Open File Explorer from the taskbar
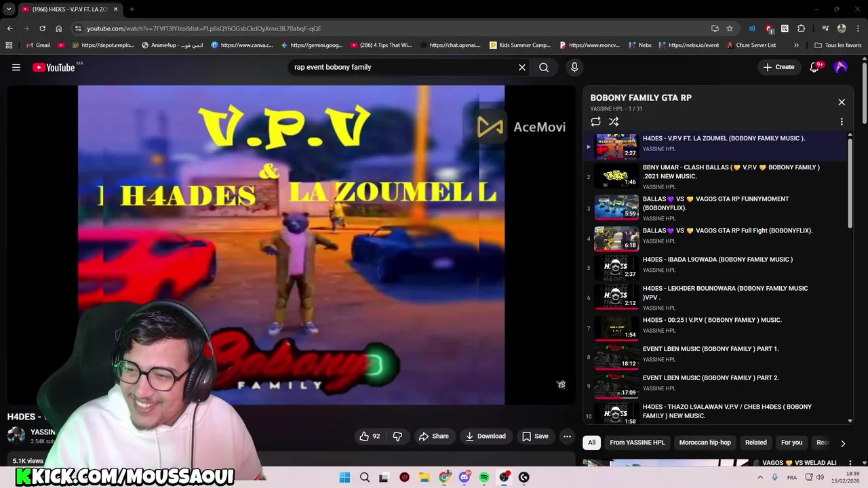This screenshot has width=868, height=488. [425, 477]
